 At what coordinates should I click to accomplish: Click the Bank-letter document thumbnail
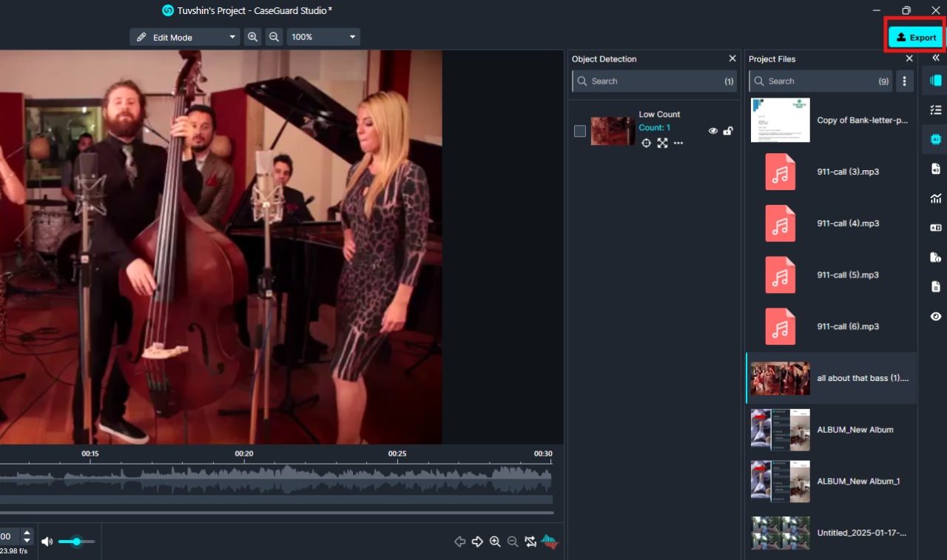click(x=781, y=120)
